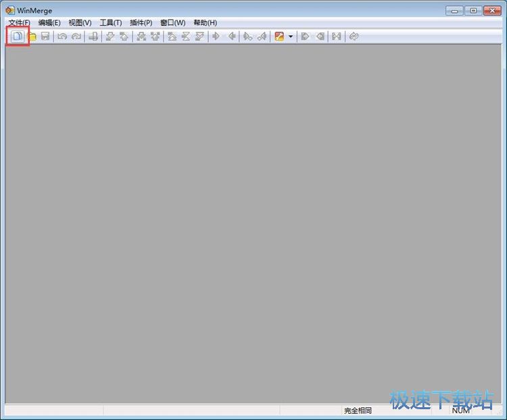Image resolution: width=507 pixels, height=420 pixels.
Task: Open dropdown arrow beside orange tool icon
Action: click(291, 36)
